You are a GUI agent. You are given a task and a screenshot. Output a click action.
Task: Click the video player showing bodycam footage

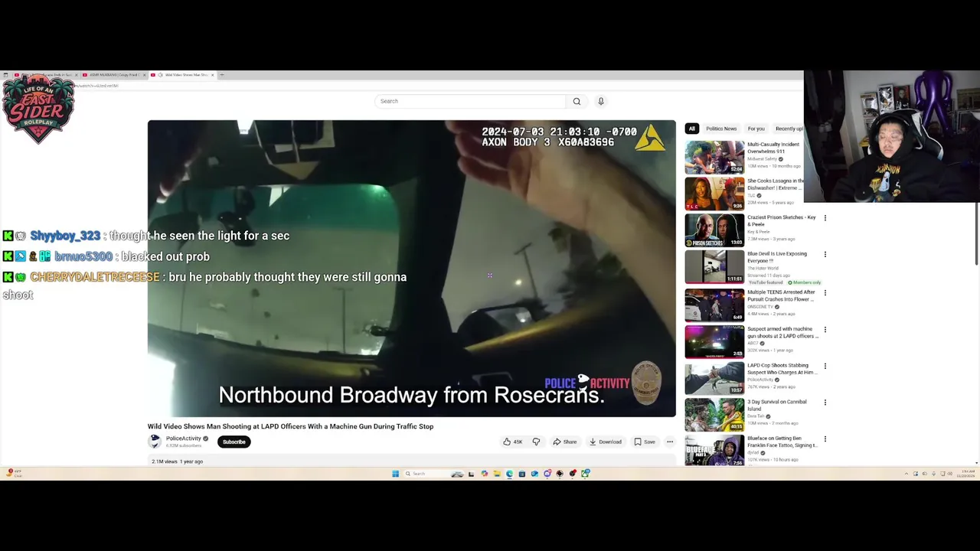click(x=412, y=269)
